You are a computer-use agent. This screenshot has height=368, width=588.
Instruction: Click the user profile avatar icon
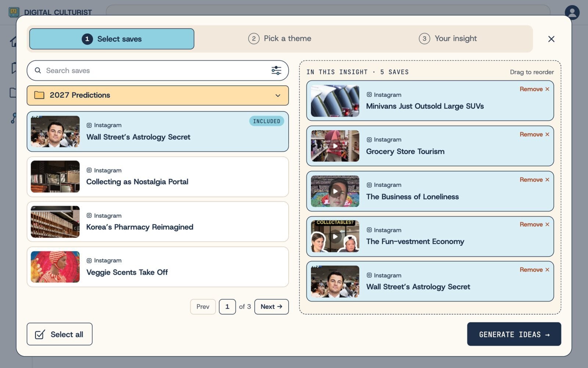(x=572, y=13)
